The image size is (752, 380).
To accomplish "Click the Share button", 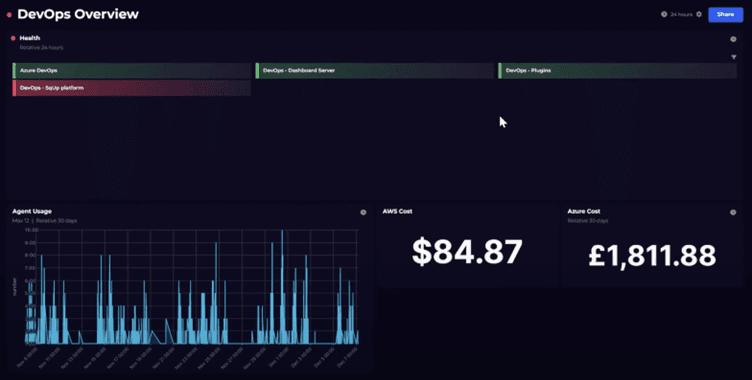I will [725, 14].
